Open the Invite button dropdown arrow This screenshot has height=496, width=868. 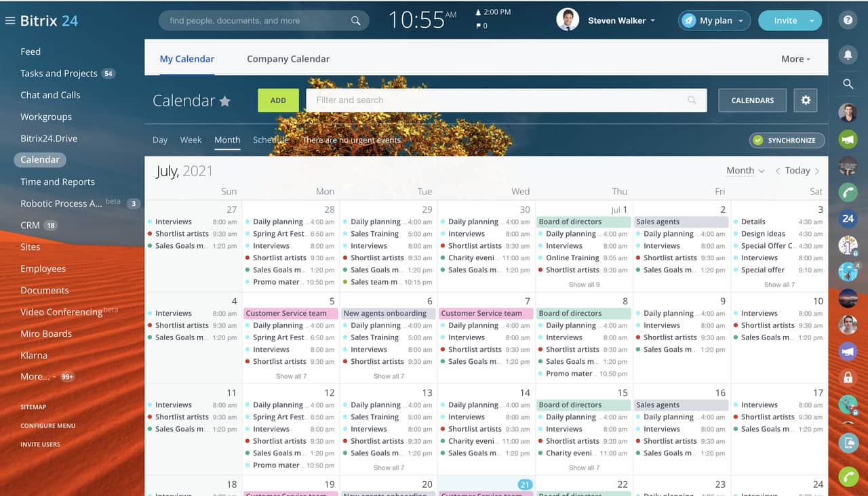click(x=810, y=20)
